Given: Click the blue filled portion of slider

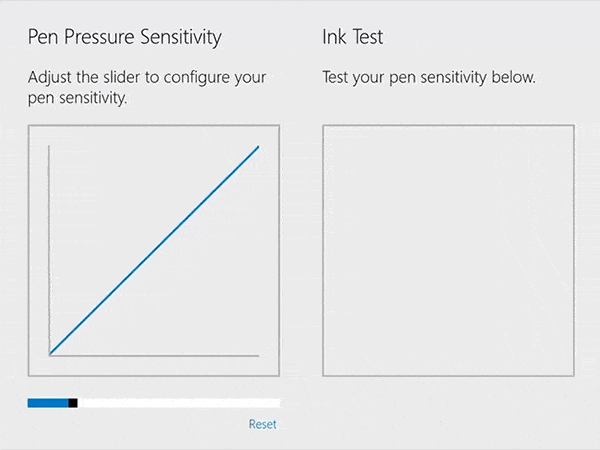Looking at the screenshot, I should pyautogui.click(x=47, y=403).
